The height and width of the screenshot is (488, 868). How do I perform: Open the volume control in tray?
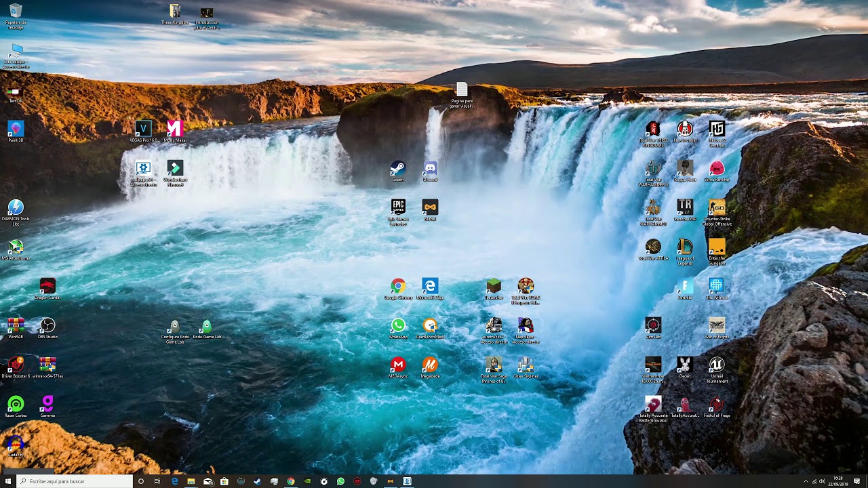coord(823,481)
